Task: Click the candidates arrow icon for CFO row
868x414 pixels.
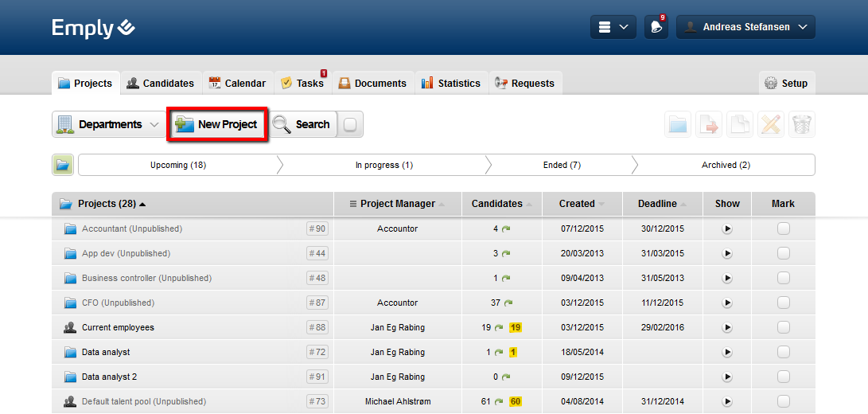Action: click(508, 303)
